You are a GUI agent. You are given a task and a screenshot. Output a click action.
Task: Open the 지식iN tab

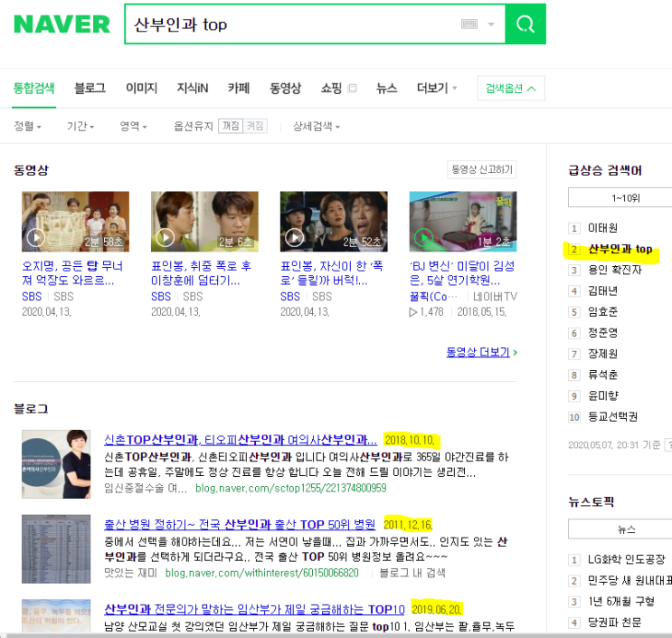(193, 89)
